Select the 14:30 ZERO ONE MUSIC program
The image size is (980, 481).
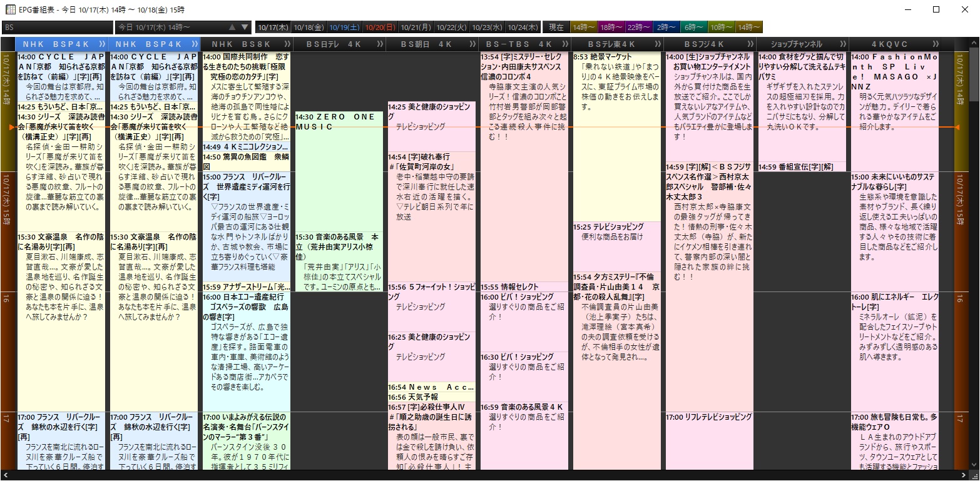pos(339,171)
